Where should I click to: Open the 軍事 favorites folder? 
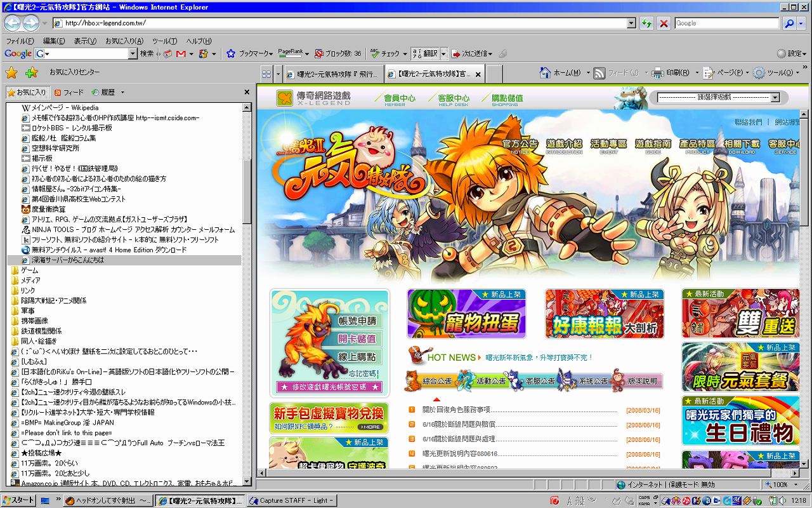[x=23, y=311]
